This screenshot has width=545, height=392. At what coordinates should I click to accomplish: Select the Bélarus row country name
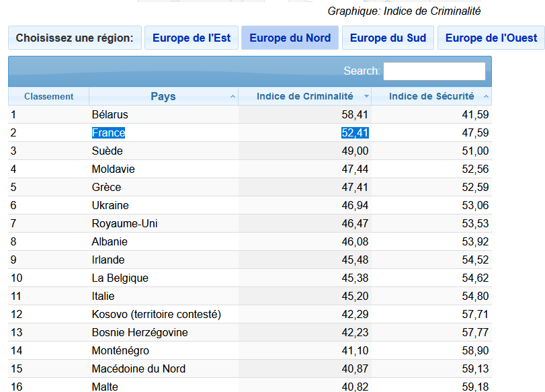click(x=110, y=115)
